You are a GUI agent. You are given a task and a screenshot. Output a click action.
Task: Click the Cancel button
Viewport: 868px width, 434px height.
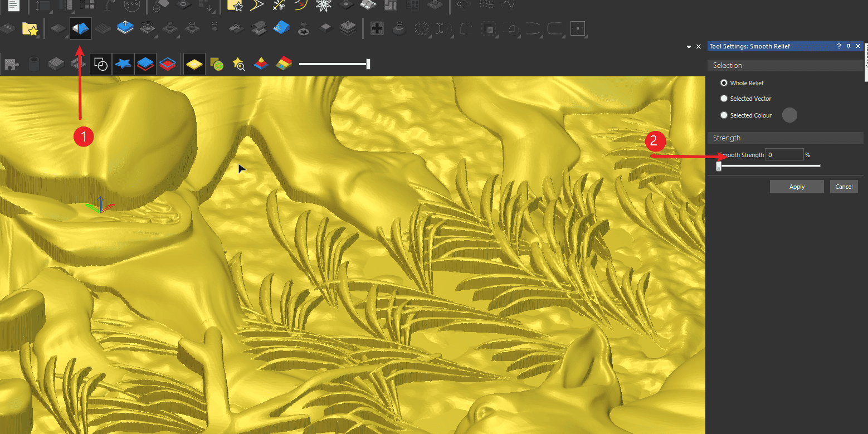coord(843,186)
